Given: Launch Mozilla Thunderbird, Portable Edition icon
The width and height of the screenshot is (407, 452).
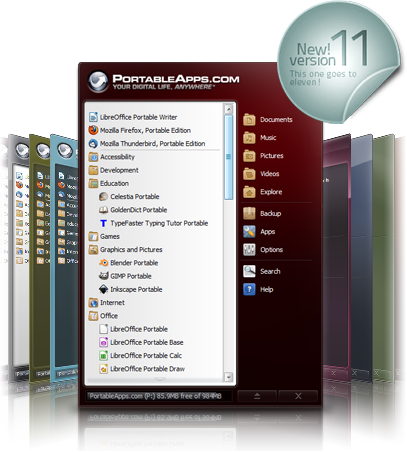Looking at the screenshot, I should point(93,144).
